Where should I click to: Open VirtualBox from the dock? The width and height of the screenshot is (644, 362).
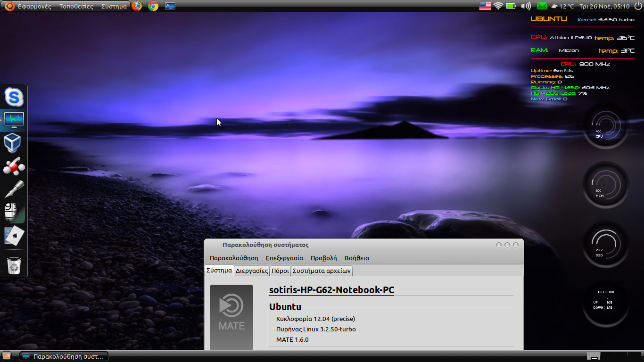(x=14, y=143)
